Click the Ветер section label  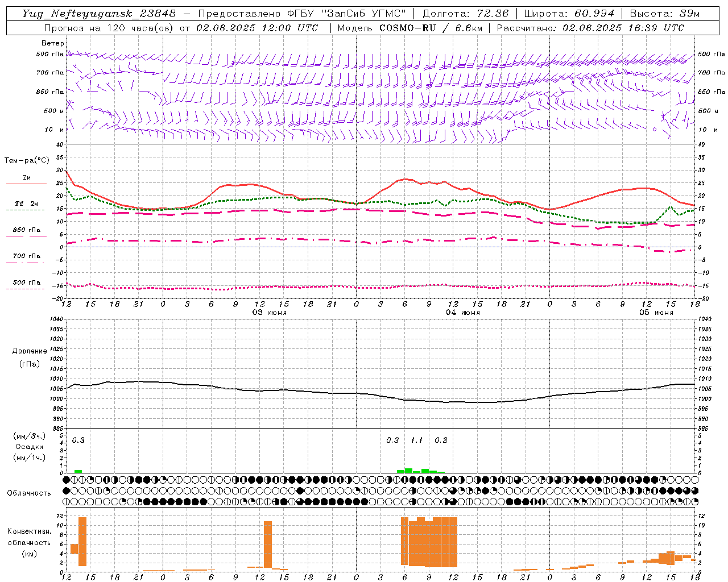pos(53,43)
